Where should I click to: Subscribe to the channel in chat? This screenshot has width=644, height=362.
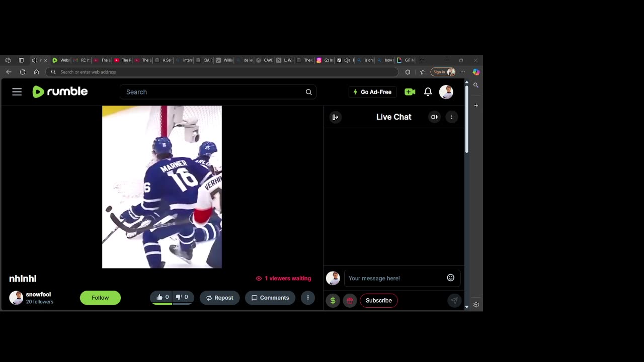[379, 301]
